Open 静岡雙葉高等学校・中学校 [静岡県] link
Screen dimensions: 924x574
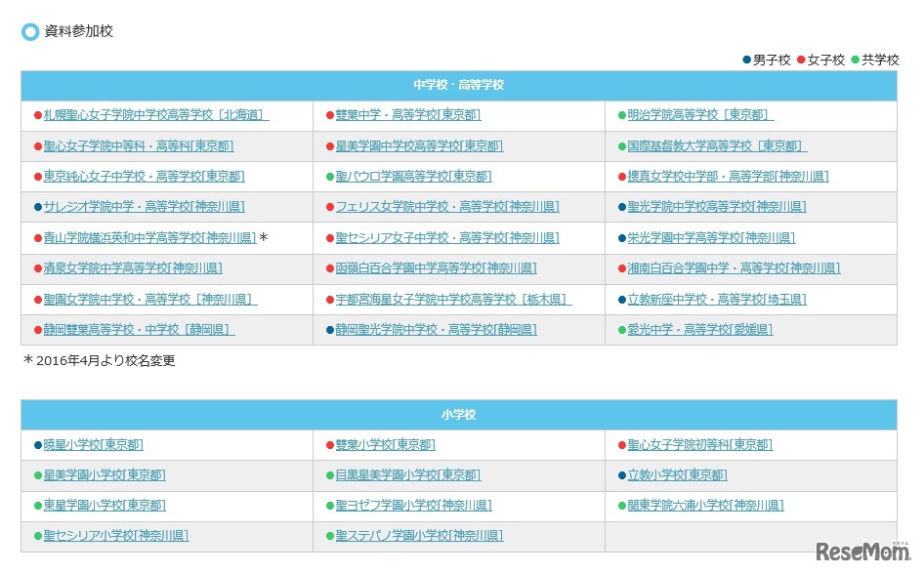139,330
